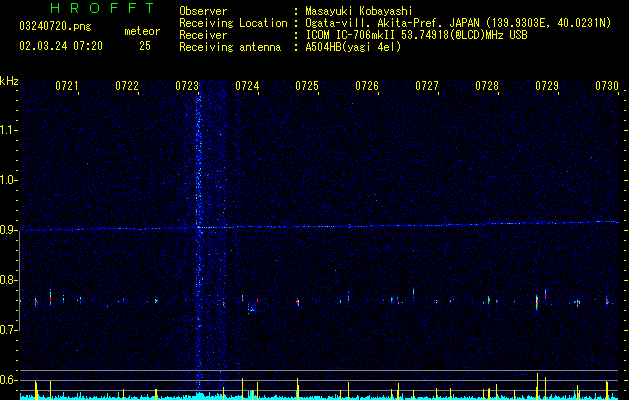Click the 0.9 frequency axis label
This screenshot has width=629, height=400.
(x=8, y=230)
